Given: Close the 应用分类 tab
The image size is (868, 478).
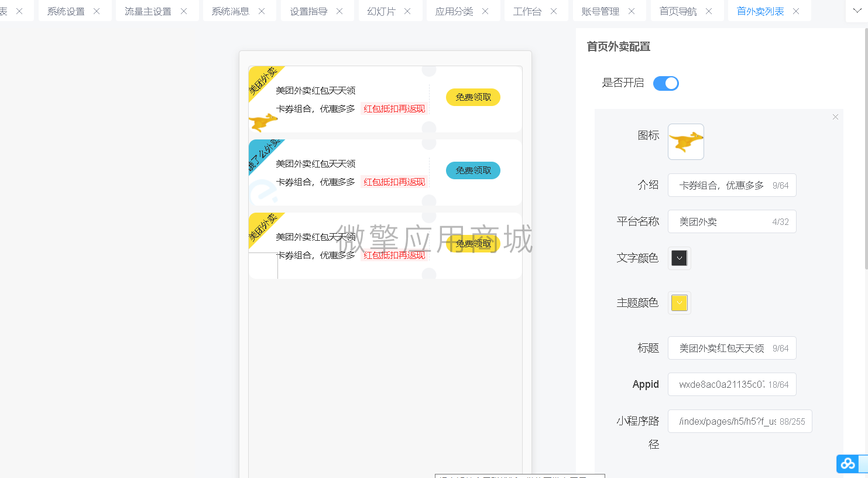Looking at the screenshot, I should 485,11.
